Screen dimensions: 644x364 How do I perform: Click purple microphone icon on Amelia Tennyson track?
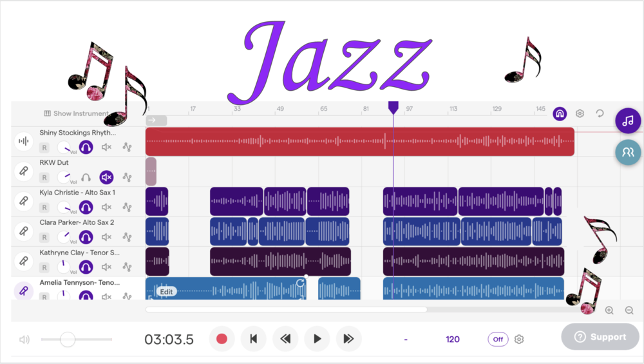tap(24, 291)
